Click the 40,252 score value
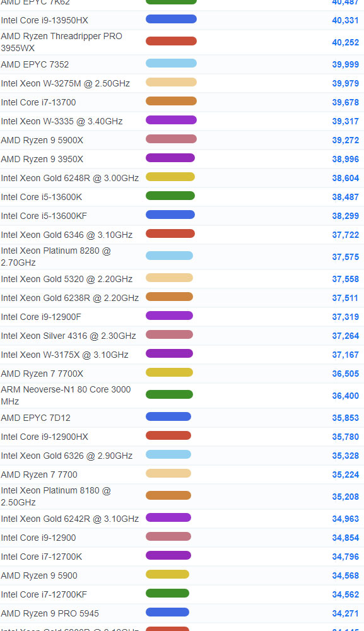This screenshot has height=631, width=364. coord(345,42)
